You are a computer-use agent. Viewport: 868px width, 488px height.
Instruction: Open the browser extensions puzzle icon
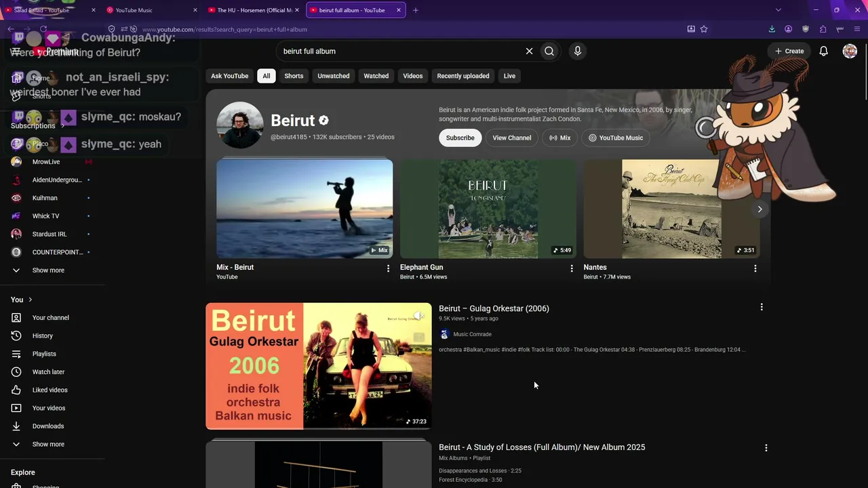823,29
